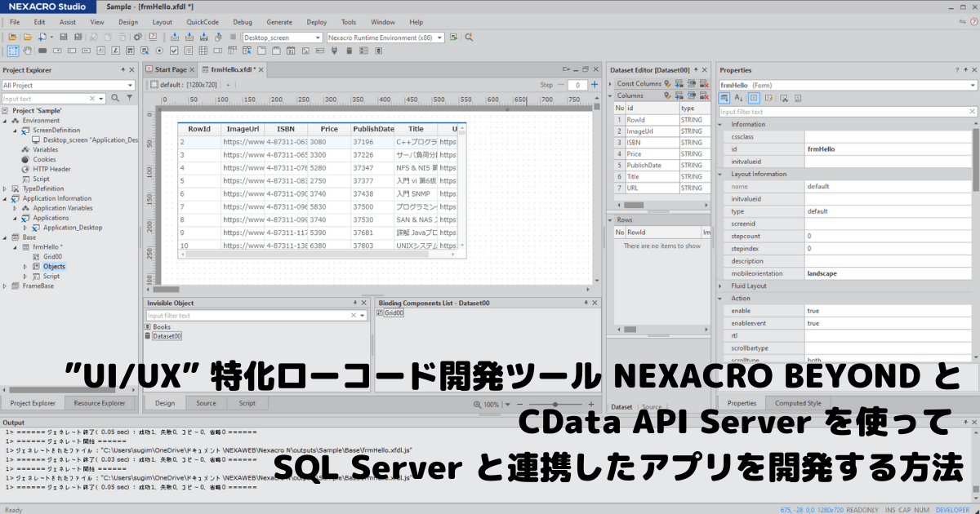Click Delete Column icon in Columns row
980x514 pixels.
tap(704, 95)
